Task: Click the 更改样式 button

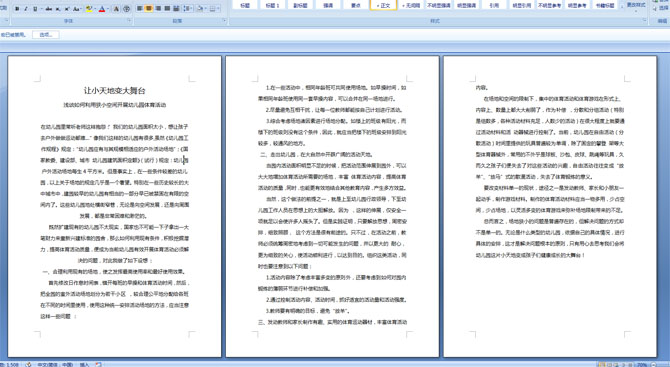Action: 636,5
